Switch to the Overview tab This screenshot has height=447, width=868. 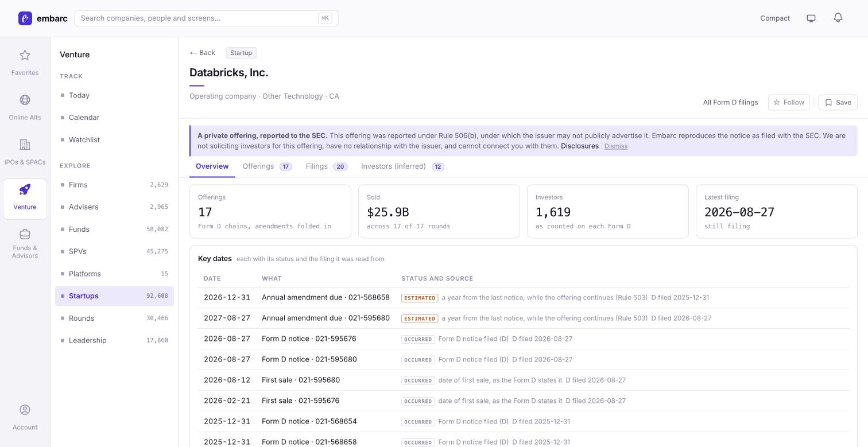coord(212,166)
